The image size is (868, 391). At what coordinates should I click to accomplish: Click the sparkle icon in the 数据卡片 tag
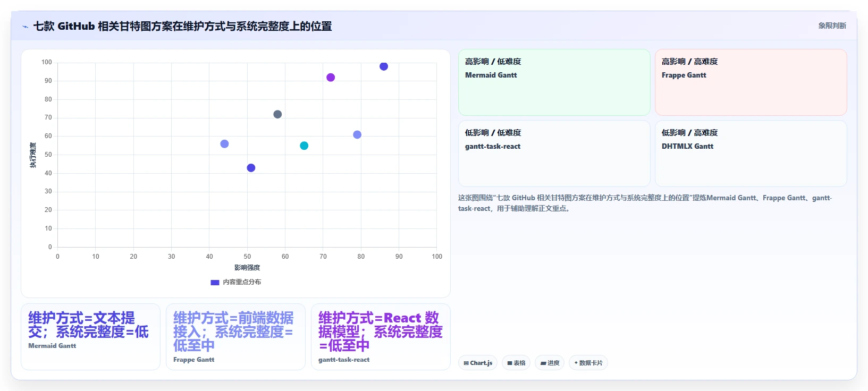[x=576, y=363]
